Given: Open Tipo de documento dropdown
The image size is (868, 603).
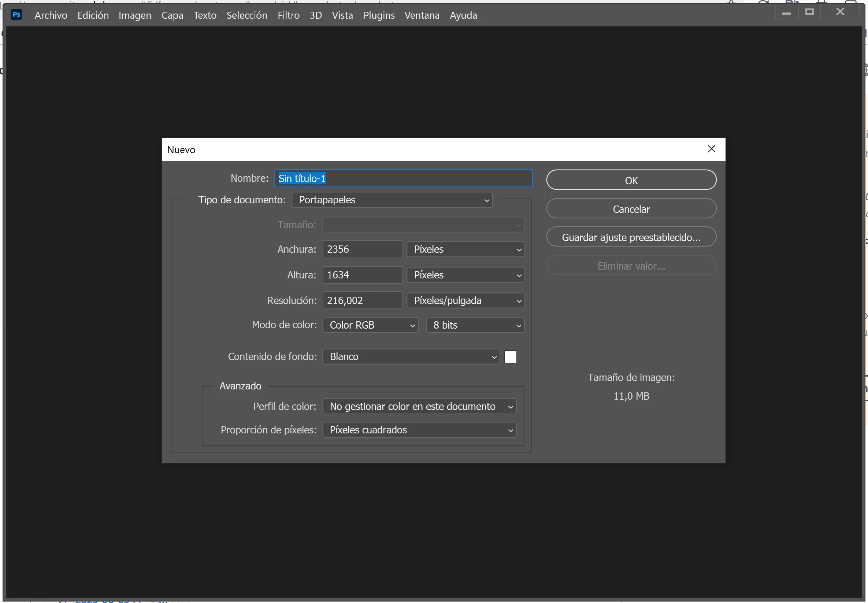Looking at the screenshot, I should (x=392, y=200).
